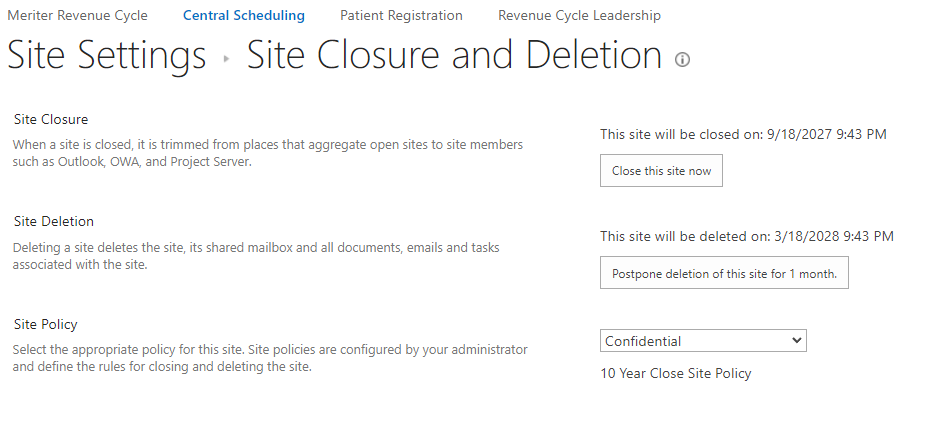Click the Site Policy description paragraph
This screenshot has height=421, width=936.
point(270,358)
